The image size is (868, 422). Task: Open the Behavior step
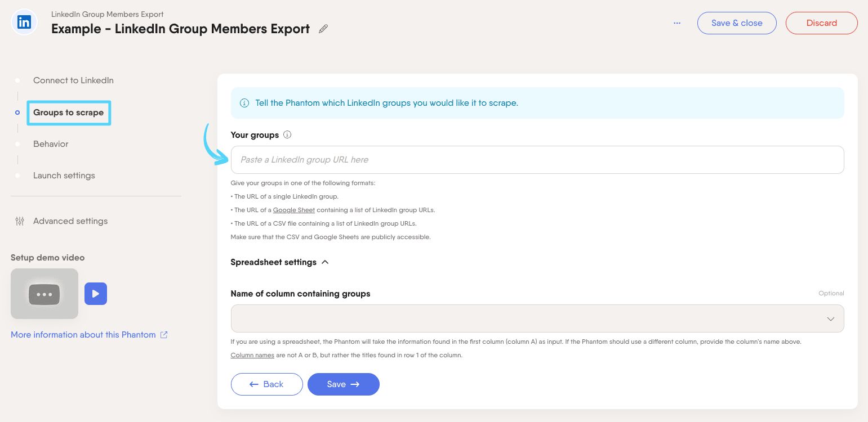tap(51, 144)
